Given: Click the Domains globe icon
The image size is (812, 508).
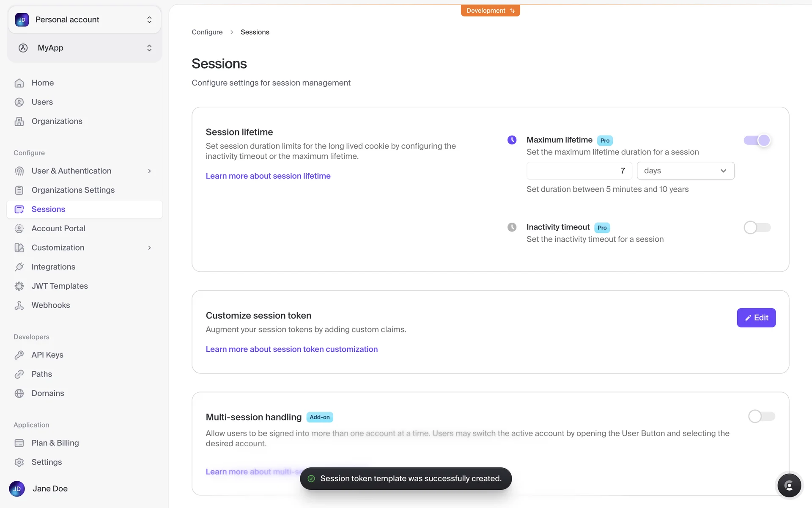Looking at the screenshot, I should click(19, 393).
